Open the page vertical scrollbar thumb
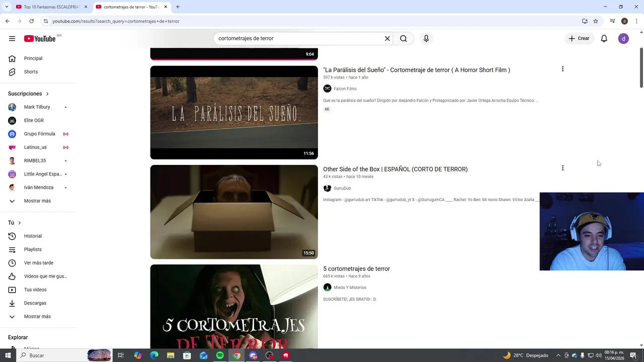644x362 pixels. coord(641,68)
